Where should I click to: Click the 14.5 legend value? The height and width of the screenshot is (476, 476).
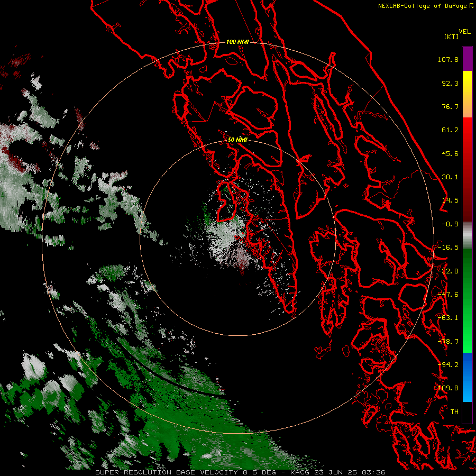(450, 200)
